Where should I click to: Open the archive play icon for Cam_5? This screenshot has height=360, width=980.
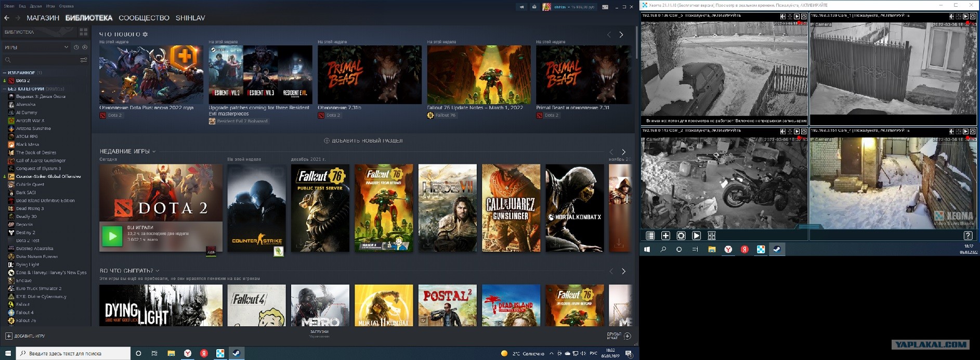(797, 16)
